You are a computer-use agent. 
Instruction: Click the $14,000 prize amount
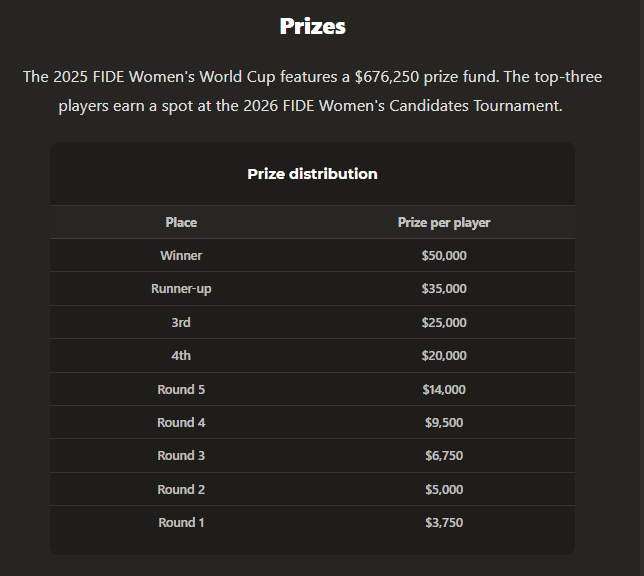[x=444, y=389]
